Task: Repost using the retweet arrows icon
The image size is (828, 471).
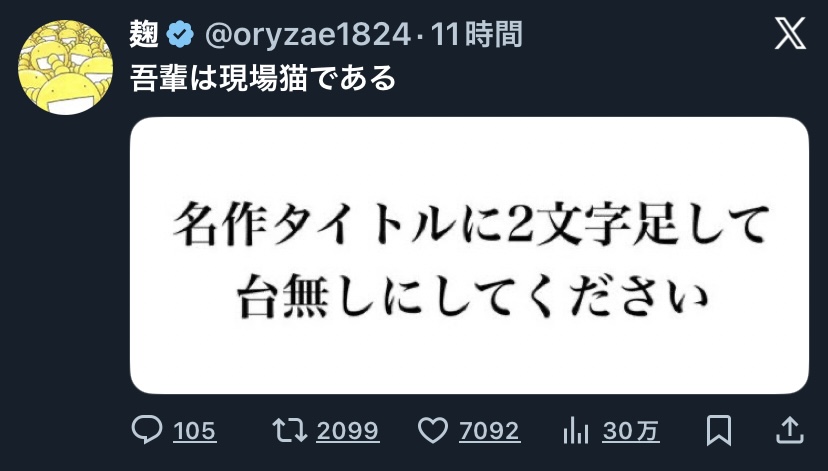Action: pyautogui.click(x=290, y=430)
